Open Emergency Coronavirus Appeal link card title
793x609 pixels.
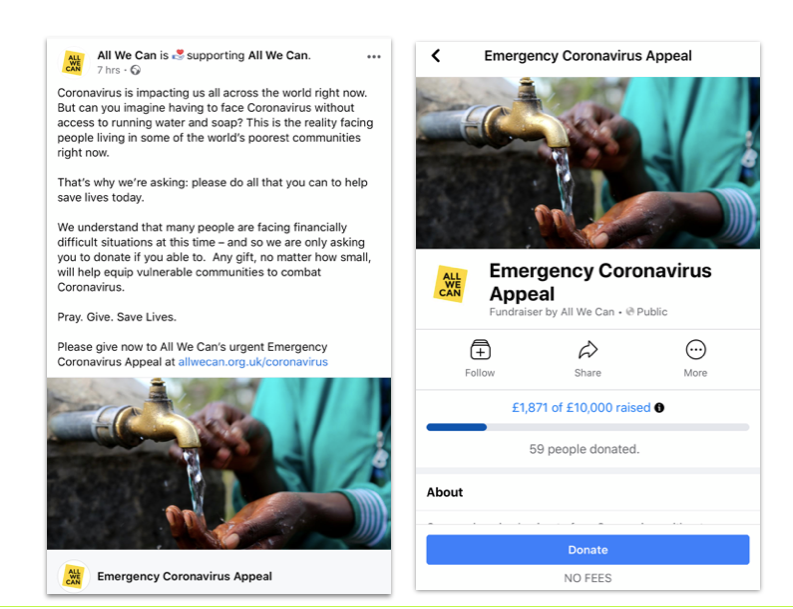[185, 576]
